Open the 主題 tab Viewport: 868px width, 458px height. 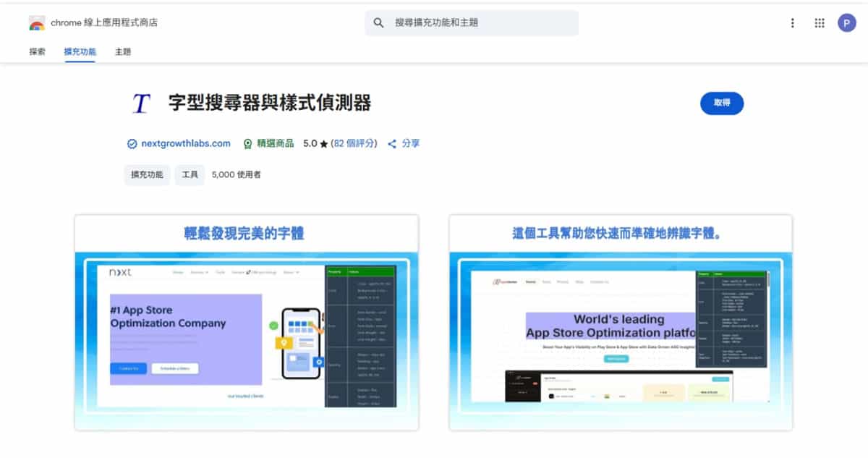pos(123,52)
